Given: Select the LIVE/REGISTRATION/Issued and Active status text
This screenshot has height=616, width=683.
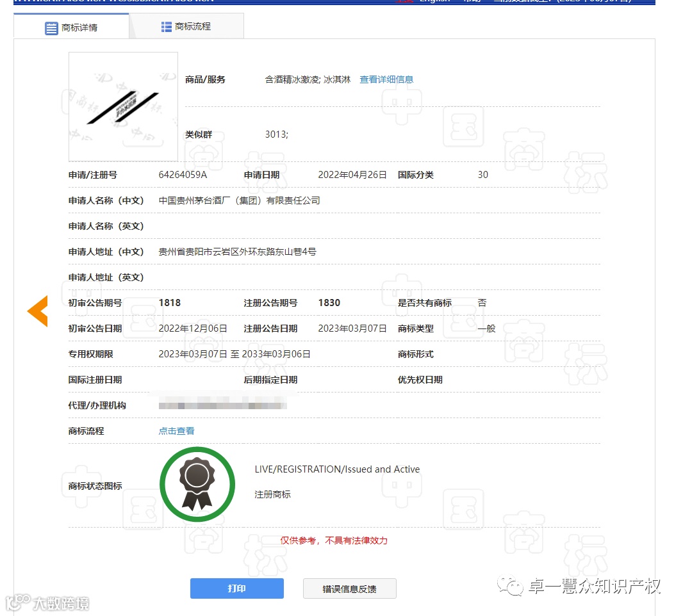Looking at the screenshot, I should pos(337,469).
